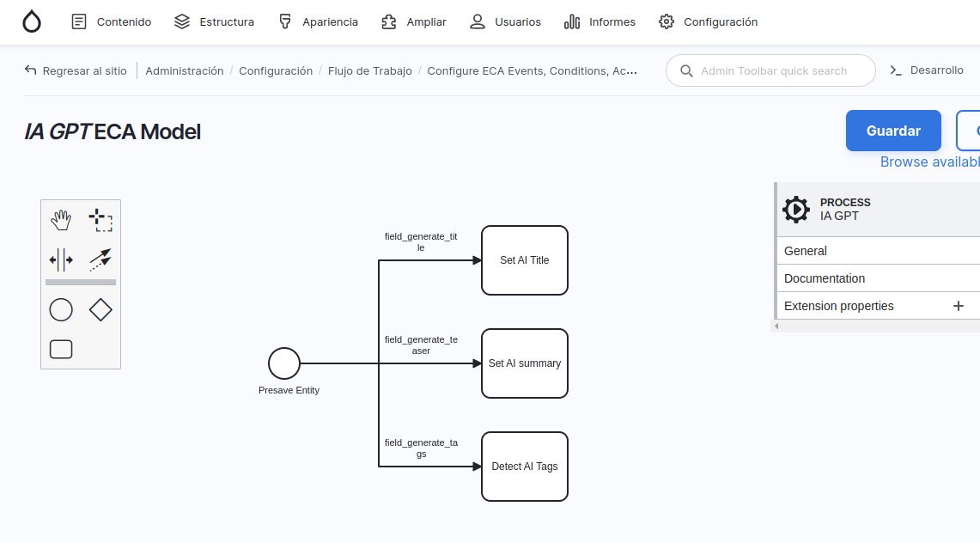Add extension property with plus icon
Screen dimensions: 980x543
[x=959, y=306]
